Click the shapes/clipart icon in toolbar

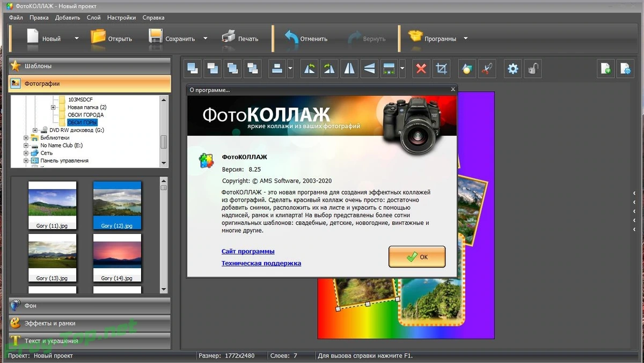coord(467,69)
